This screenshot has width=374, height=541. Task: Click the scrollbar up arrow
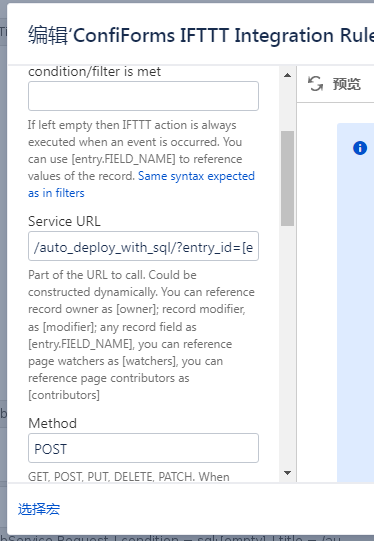[x=287, y=75]
